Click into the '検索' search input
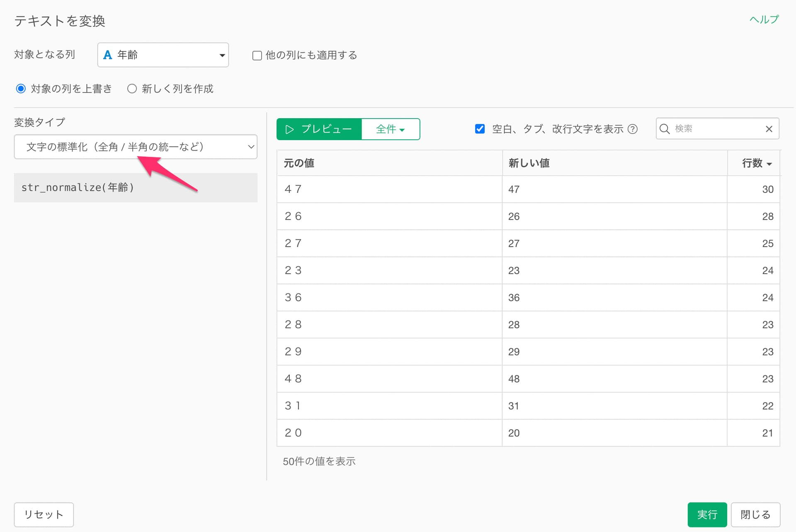Screen dimensions: 796x532 pyautogui.click(x=717, y=129)
